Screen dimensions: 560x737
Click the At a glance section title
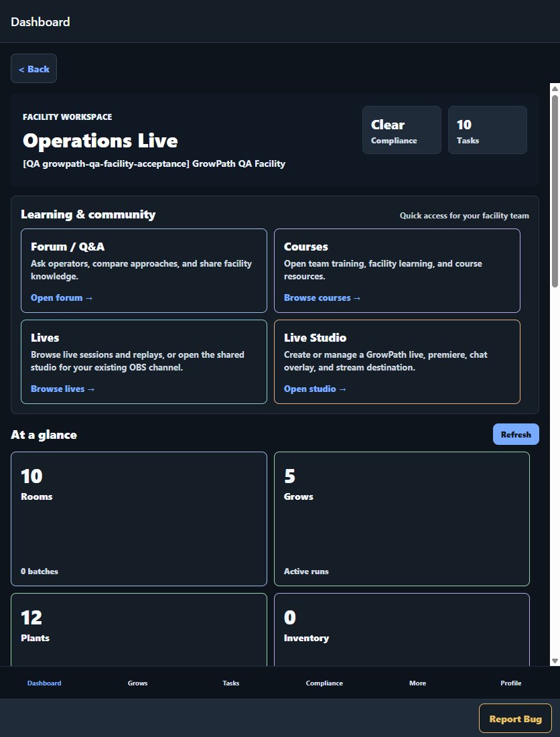(x=44, y=435)
